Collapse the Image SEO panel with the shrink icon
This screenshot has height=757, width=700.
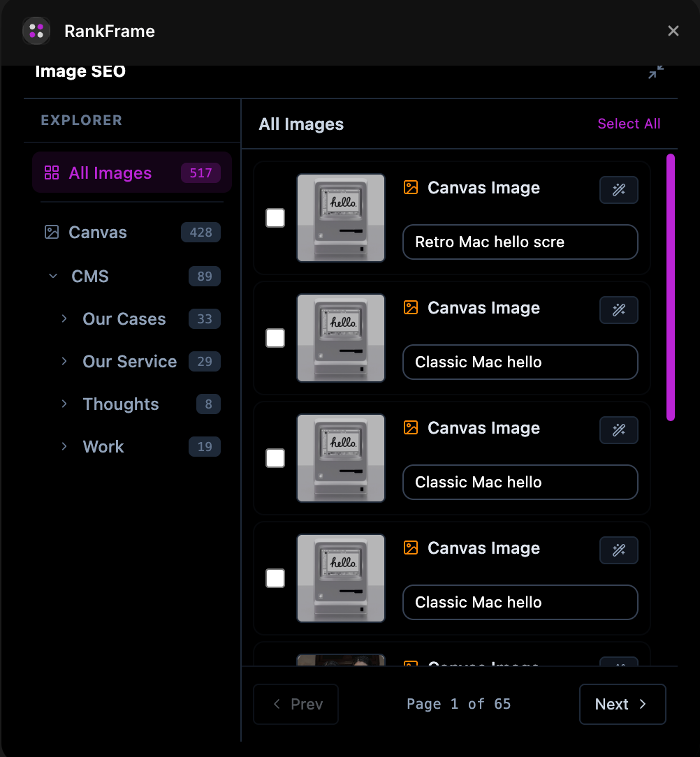pos(655,72)
